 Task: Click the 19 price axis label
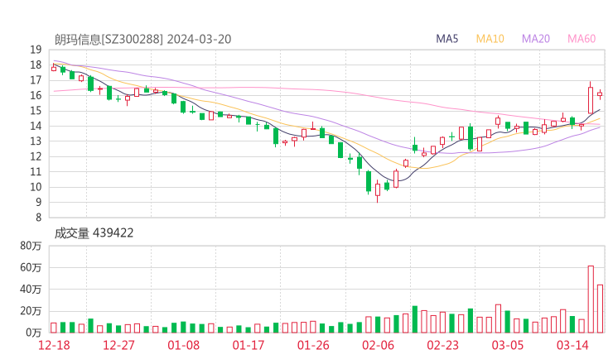[x=36, y=50]
